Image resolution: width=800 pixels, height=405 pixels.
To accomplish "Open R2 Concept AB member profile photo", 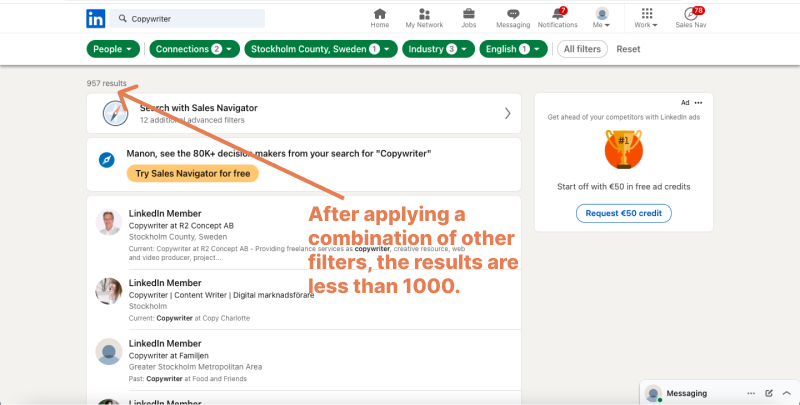I will click(109, 222).
